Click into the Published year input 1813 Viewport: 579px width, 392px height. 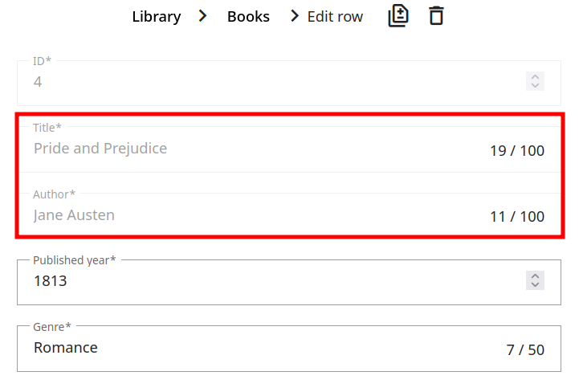(241, 281)
